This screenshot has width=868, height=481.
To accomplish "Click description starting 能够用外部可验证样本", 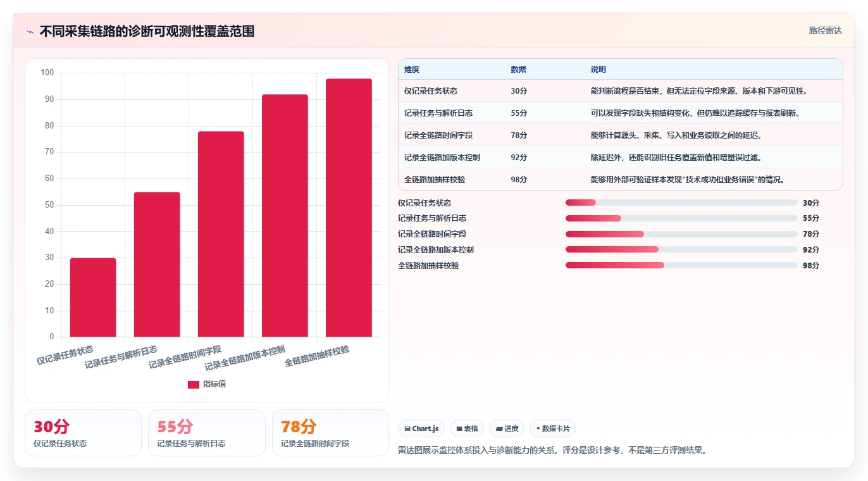I will (688, 180).
